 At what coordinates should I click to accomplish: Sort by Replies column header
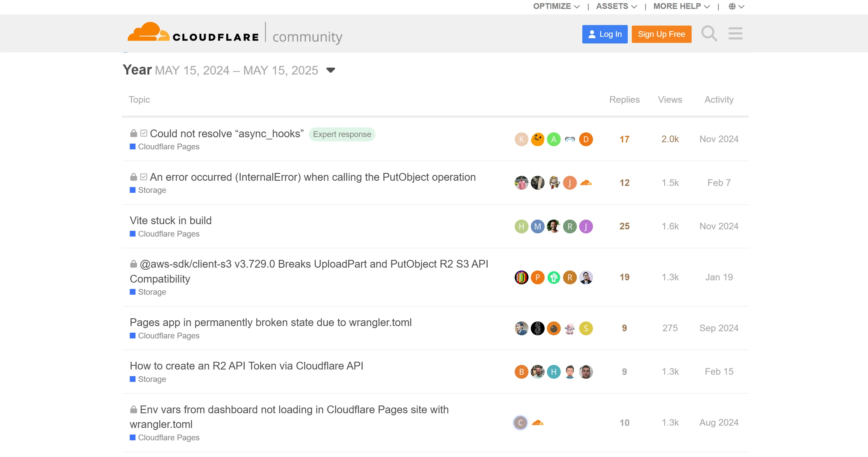click(624, 99)
